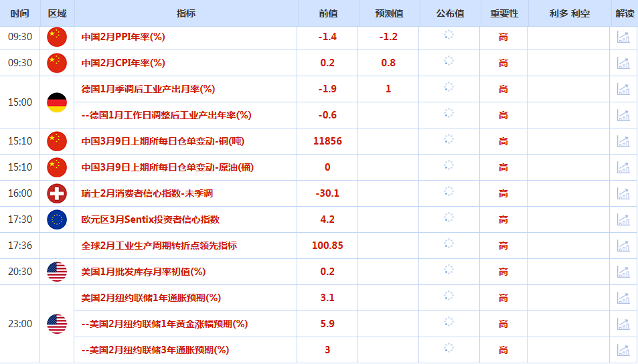Image resolution: width=638 pixels, height=364 pixels.
Task: Open indicator 全球2月工业生产周期转折点领先指标
Action: (159, 246)
